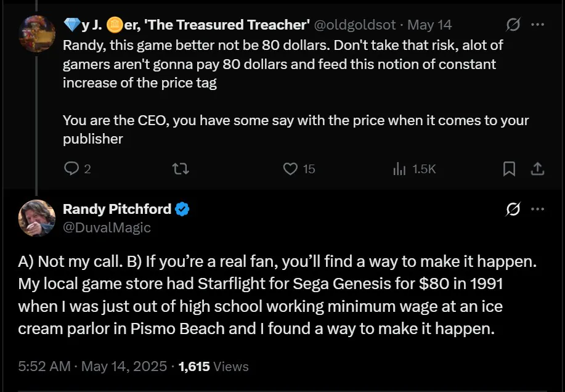This screenshot has width=565, height=392.
Task: Open oldgoldsot's profile picture
Action: pos(37,33)
